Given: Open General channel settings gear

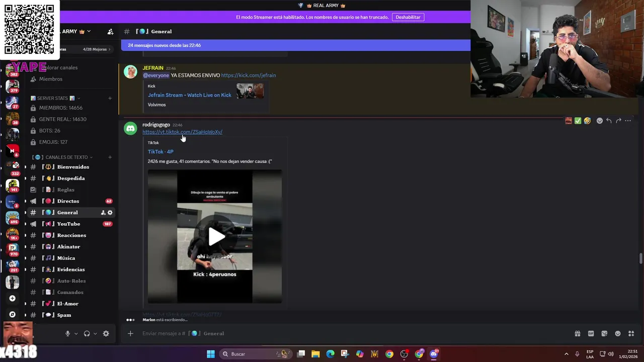Looking at the screenshot, I should [x=110, y=213].
